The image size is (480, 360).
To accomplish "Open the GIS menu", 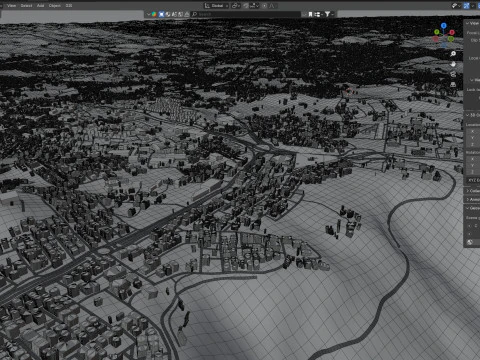I will (x=69, y=5).
